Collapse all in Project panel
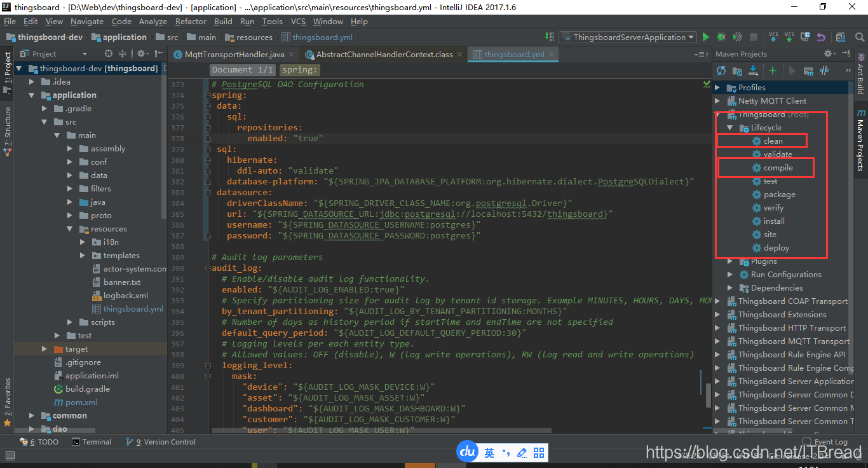 (122, 53)
